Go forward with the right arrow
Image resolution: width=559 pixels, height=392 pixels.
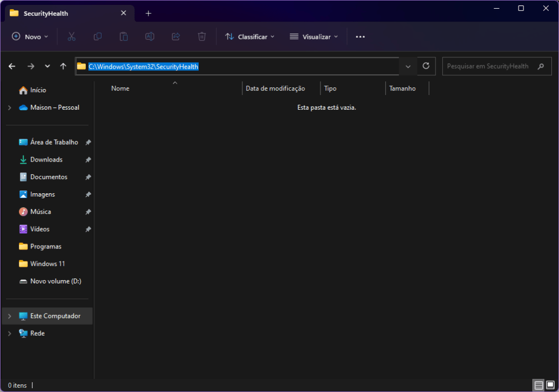tap(31, 67)
